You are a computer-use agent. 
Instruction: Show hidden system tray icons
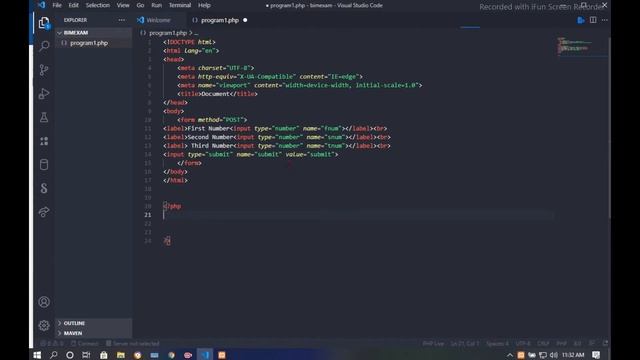[x=510, y=355]
